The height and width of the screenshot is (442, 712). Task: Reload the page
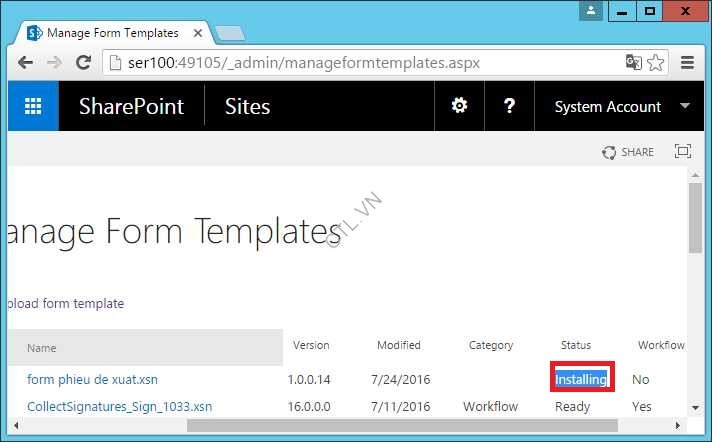[x=84, y=62]
